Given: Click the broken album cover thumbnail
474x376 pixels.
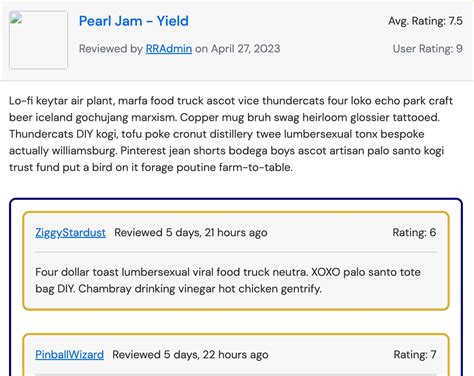Looking at the screenshot, I should (x=38, y=40).
